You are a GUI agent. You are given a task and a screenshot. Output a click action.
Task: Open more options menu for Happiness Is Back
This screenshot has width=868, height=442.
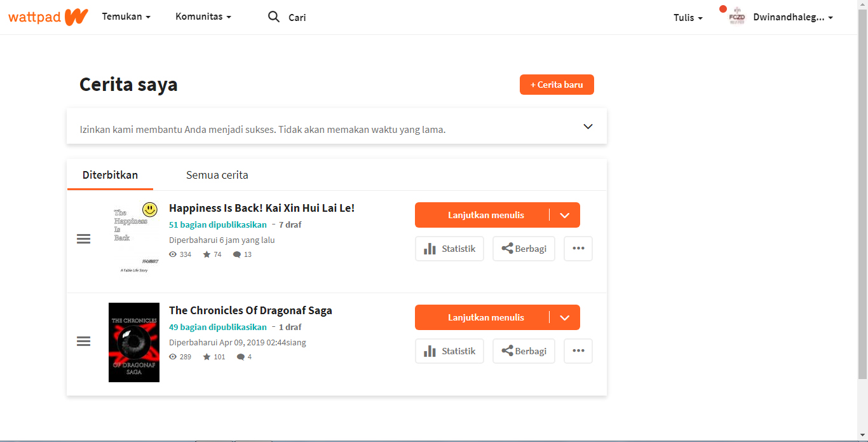pyautogui.click(x=578, y=248)
